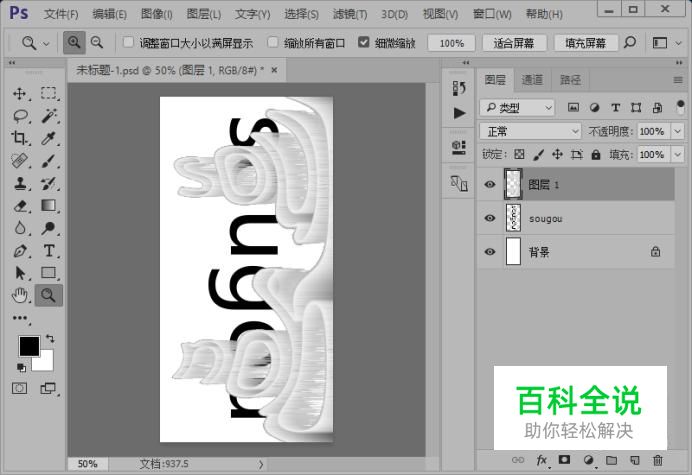The width and height of the screenshot is (692, 475).
Task: Select the History Brush tool
Action: pyautogui.click(x=48, y=183)
